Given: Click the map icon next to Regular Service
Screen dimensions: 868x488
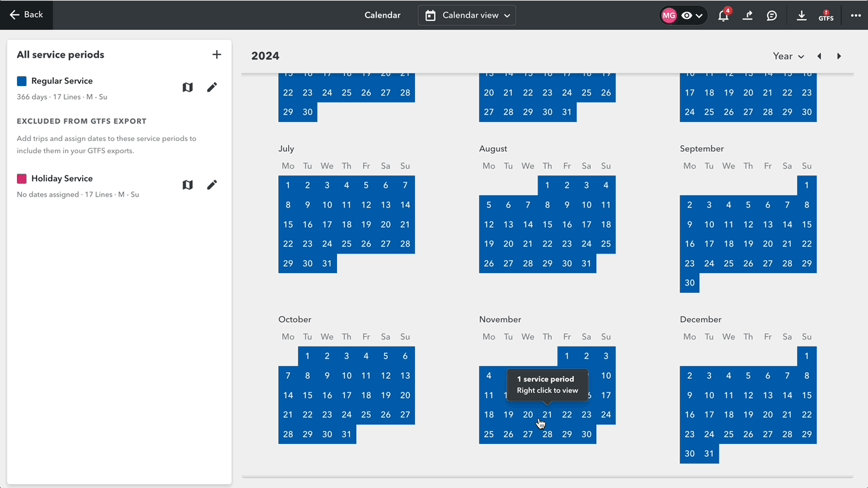Looking at the screenshot, I should pyautogui.click(x=187, y=87).
